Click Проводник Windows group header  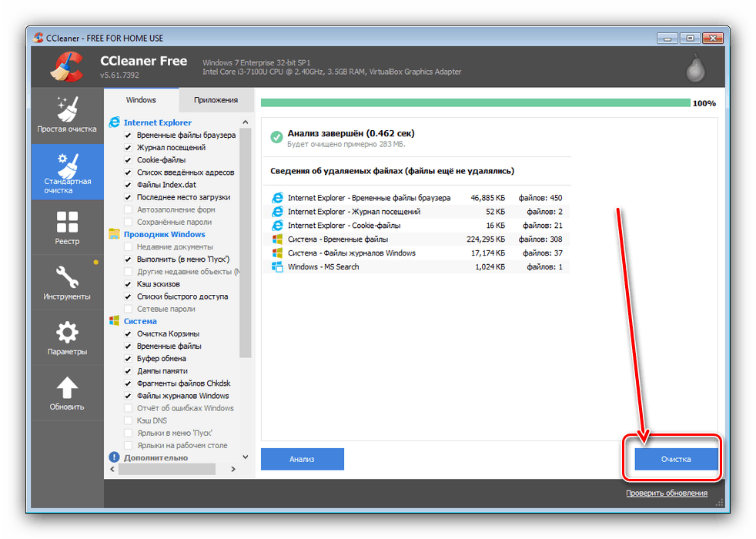pyautogui.click(x=165, y=234)
